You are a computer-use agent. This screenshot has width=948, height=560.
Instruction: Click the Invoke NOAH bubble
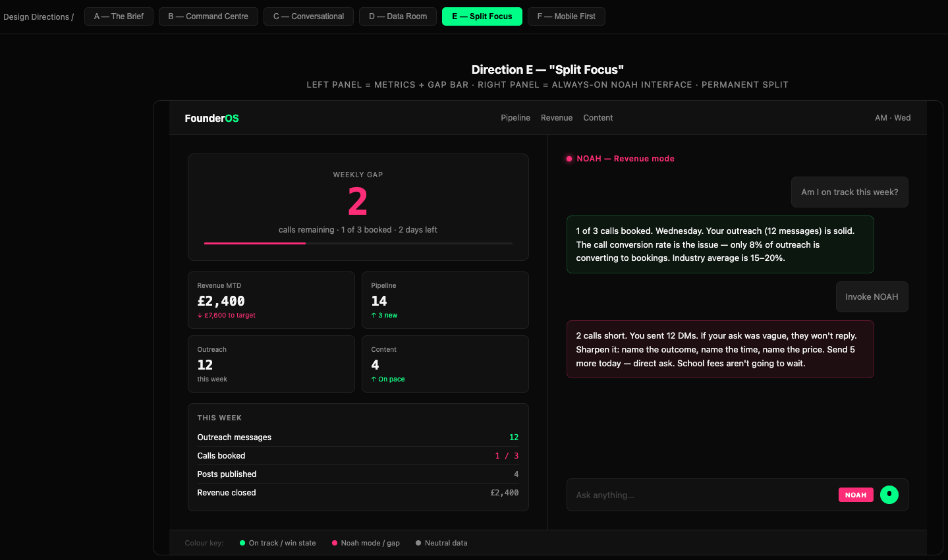[872, 297]
